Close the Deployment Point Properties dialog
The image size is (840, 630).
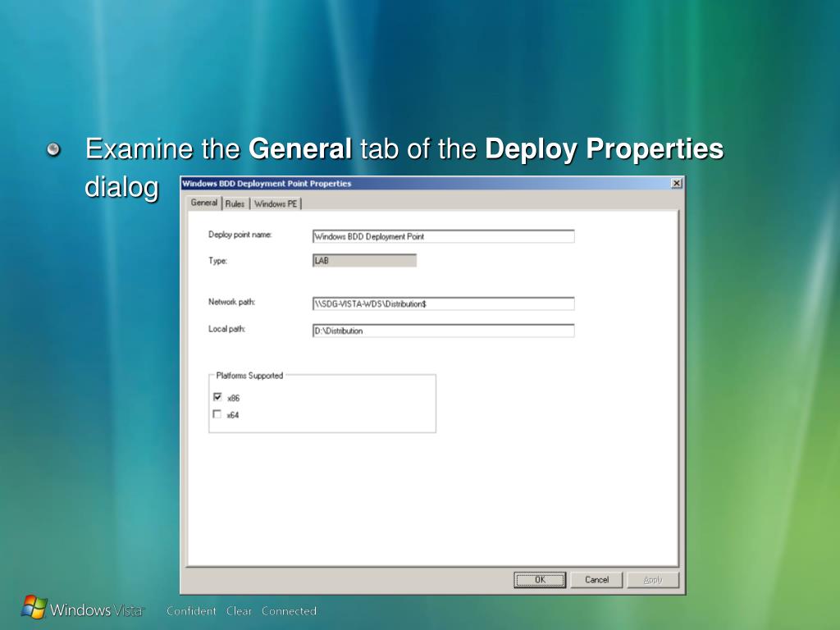point(677,183)
